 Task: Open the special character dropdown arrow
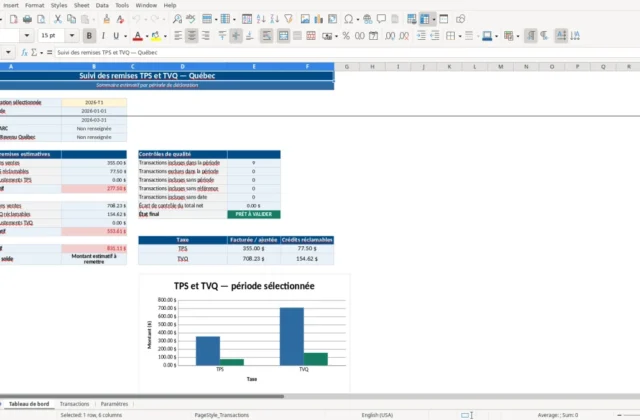pos(358,19)
